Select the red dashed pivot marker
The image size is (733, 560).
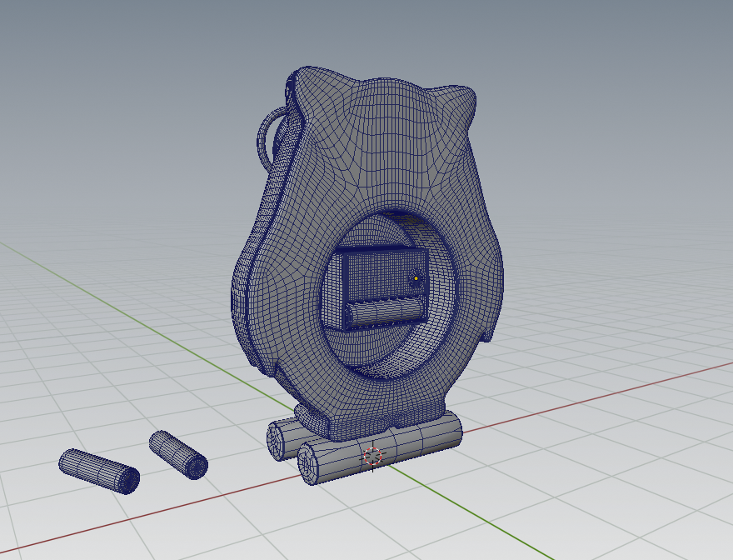pos(373,456)
